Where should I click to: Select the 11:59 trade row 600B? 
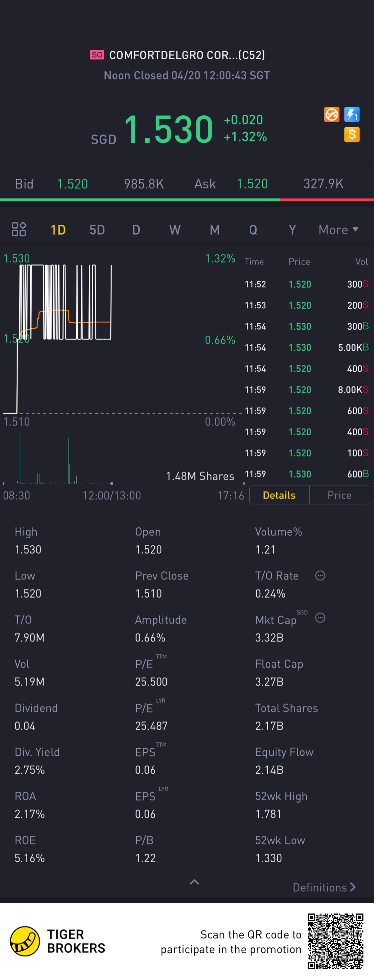coord(306,474)
